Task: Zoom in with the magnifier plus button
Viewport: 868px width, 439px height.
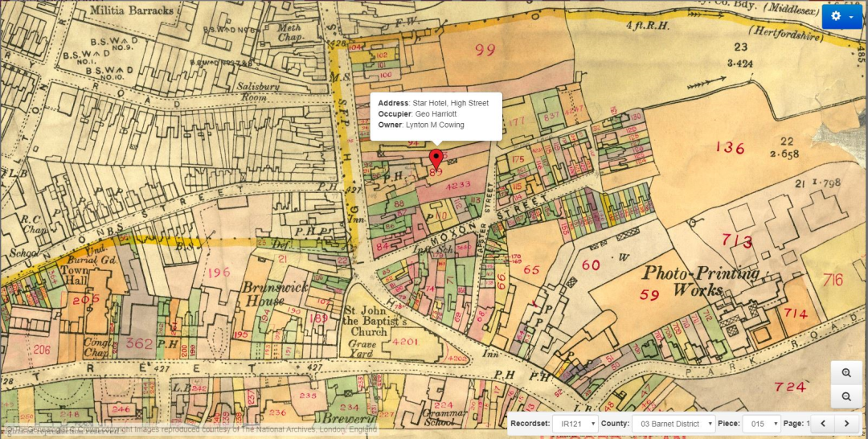Action: (x=845, y=373)
